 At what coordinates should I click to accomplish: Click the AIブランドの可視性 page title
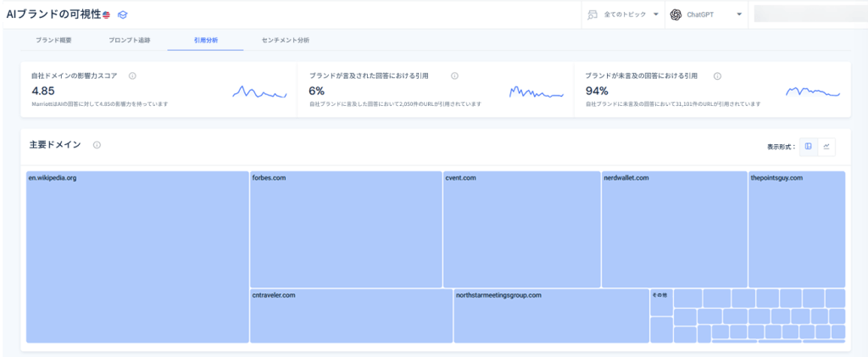click(53, 15)
